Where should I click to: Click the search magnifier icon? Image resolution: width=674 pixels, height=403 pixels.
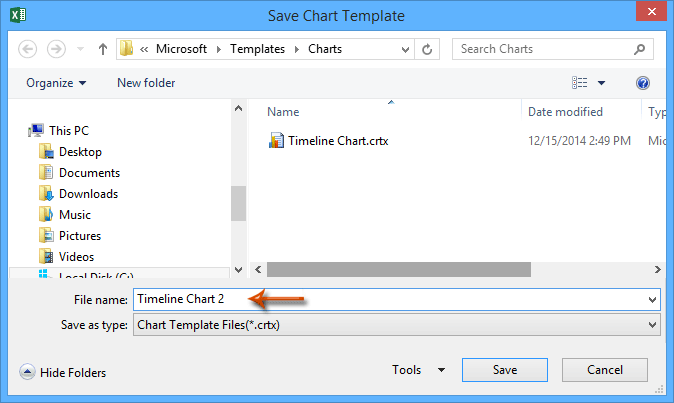639,49
